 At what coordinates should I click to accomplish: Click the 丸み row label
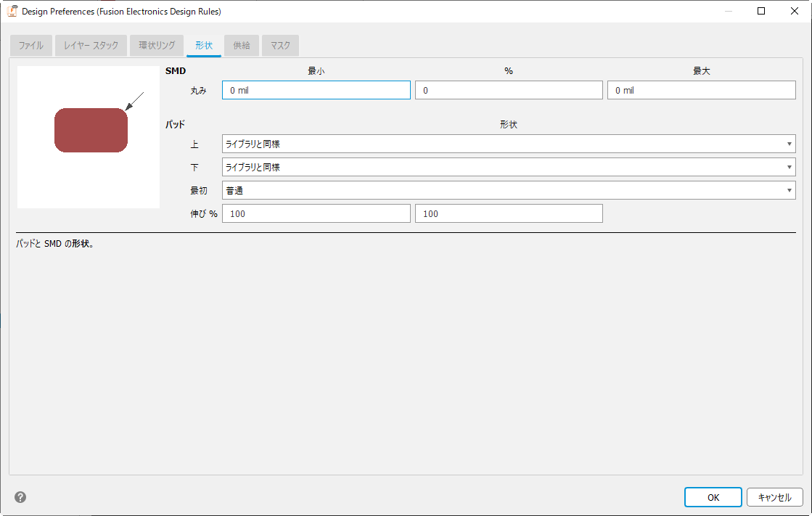click(198, 91)
